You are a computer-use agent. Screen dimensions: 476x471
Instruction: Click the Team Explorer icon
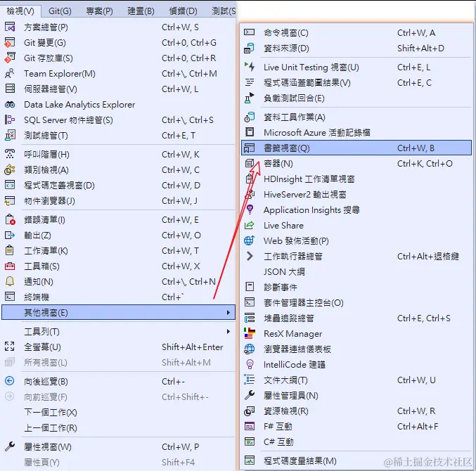point(10,73)
